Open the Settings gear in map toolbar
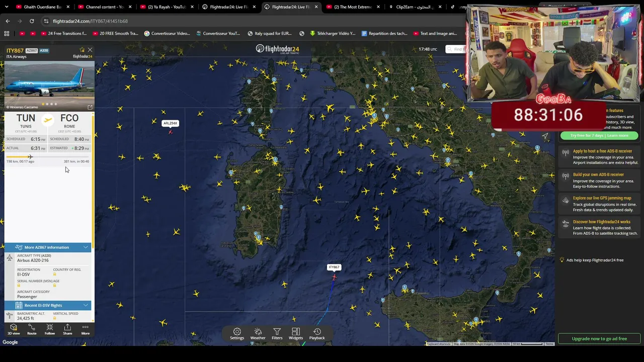 coord(237,334)
